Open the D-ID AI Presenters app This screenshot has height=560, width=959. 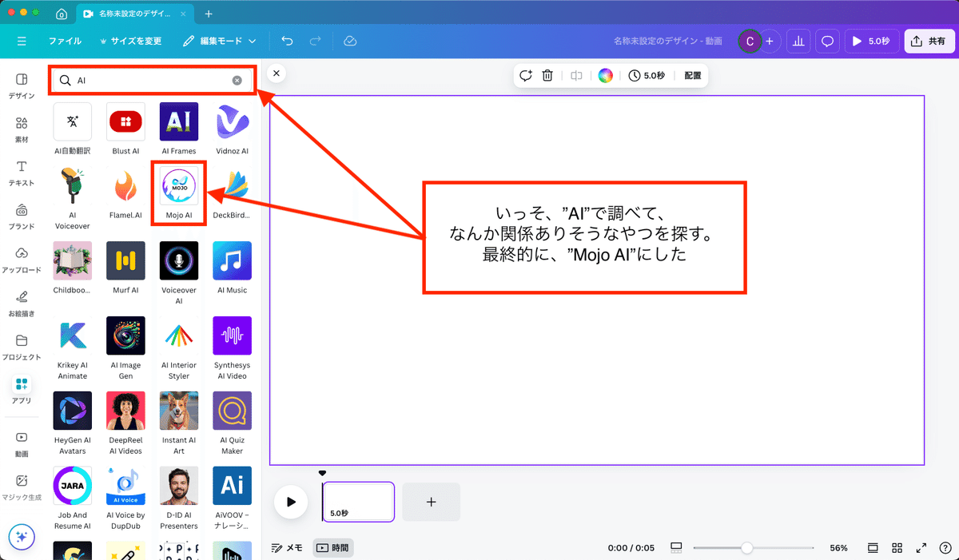click(x=179, y=486)
